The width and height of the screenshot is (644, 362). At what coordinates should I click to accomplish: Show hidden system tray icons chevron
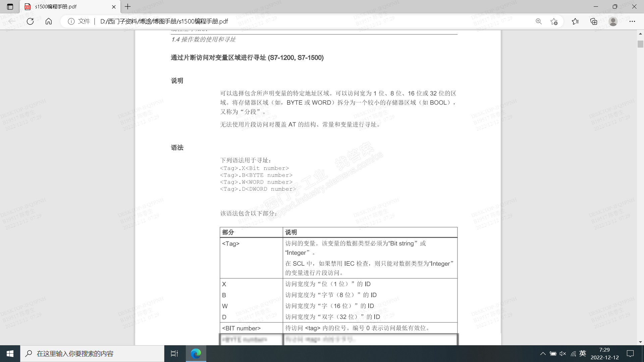[543, 354]
